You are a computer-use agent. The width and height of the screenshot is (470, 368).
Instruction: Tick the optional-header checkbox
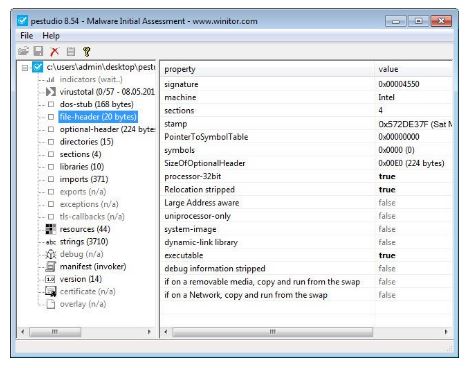tap(51, 129)
